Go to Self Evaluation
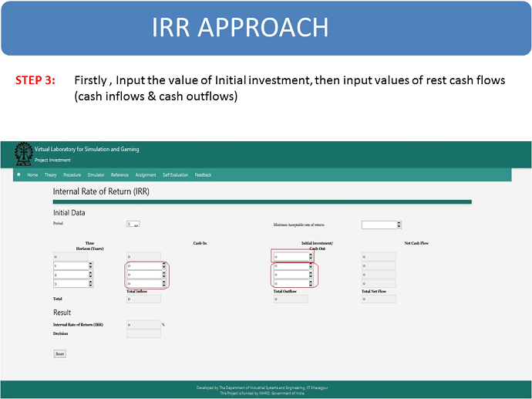The width and height of the screenshot is (532, 399). [176, 175]
